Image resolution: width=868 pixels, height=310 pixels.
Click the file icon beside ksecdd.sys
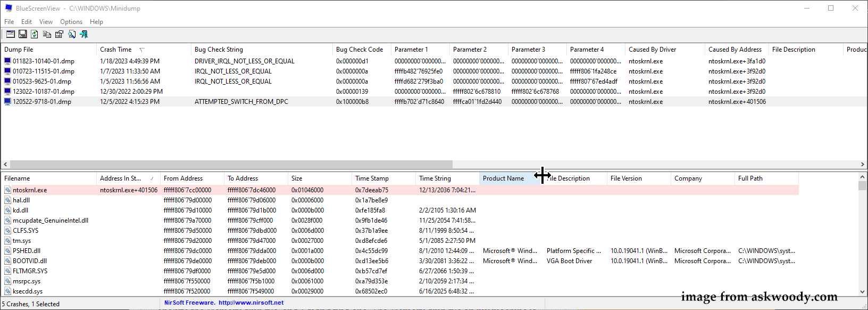tap(7, 291)
